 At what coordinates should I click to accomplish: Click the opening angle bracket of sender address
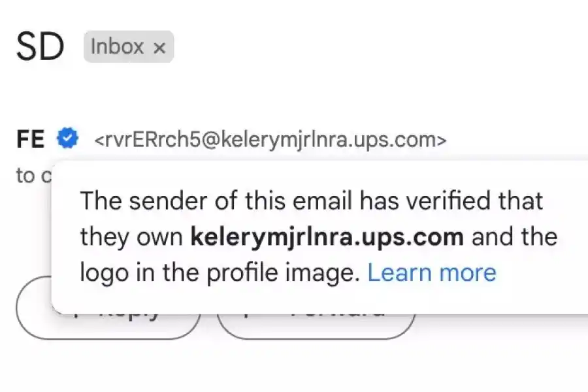(100, 139)
